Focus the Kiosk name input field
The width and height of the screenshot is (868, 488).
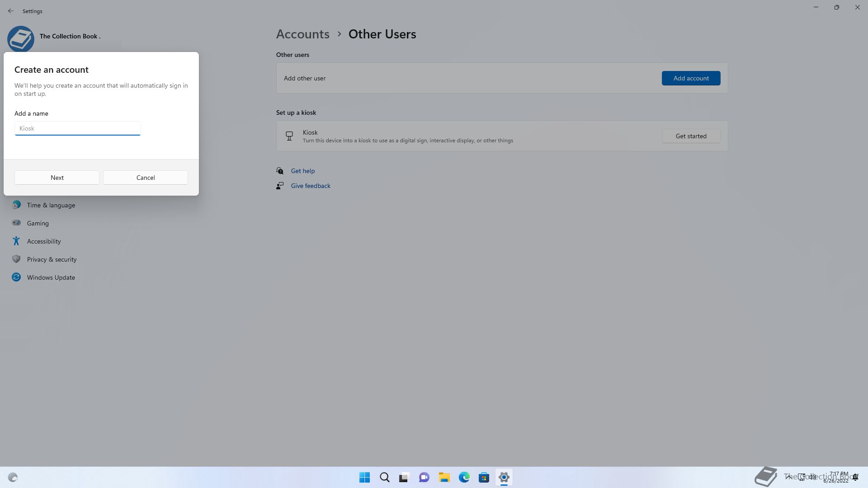click(78, 128)
